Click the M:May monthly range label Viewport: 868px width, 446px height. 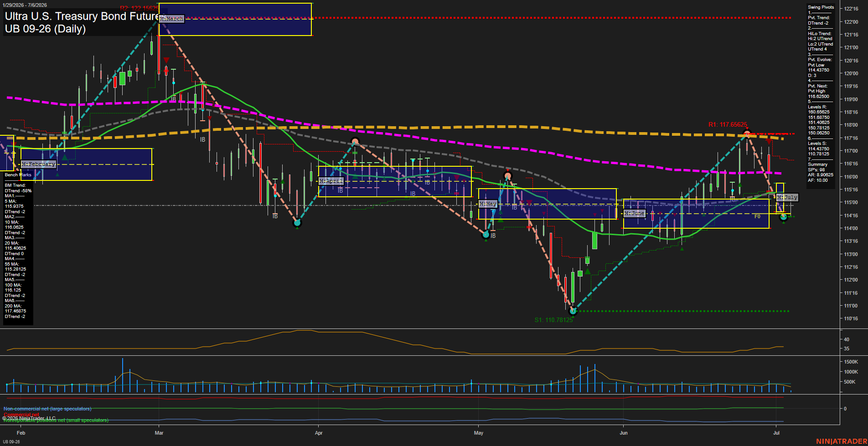[x=488, y=204]
